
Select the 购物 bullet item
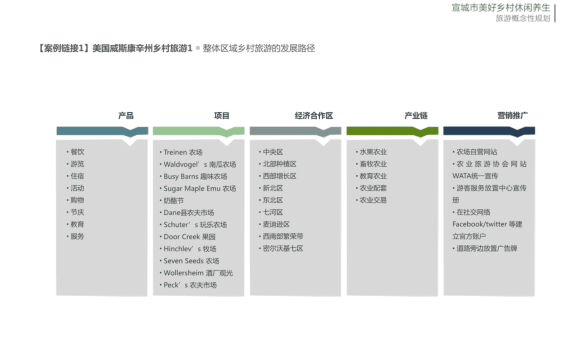click(x=77, y=200)
